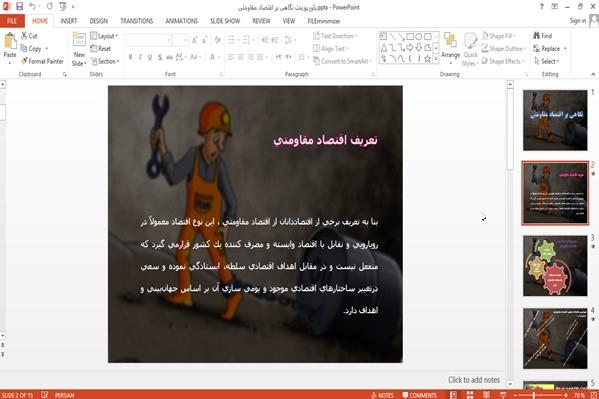The image size is (599, 399).
Task: Switch to Slide Sorter view
Action: tap(470, 395)
